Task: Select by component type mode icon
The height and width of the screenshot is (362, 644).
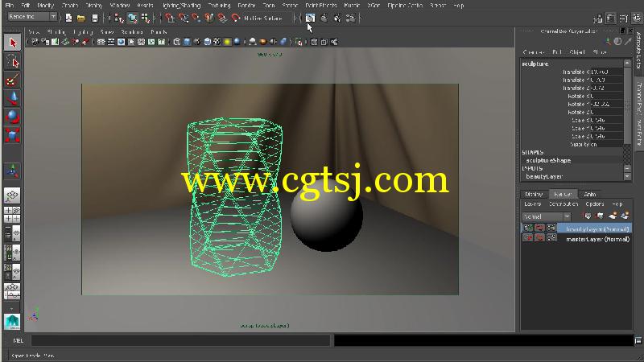Action: (146, 18)
